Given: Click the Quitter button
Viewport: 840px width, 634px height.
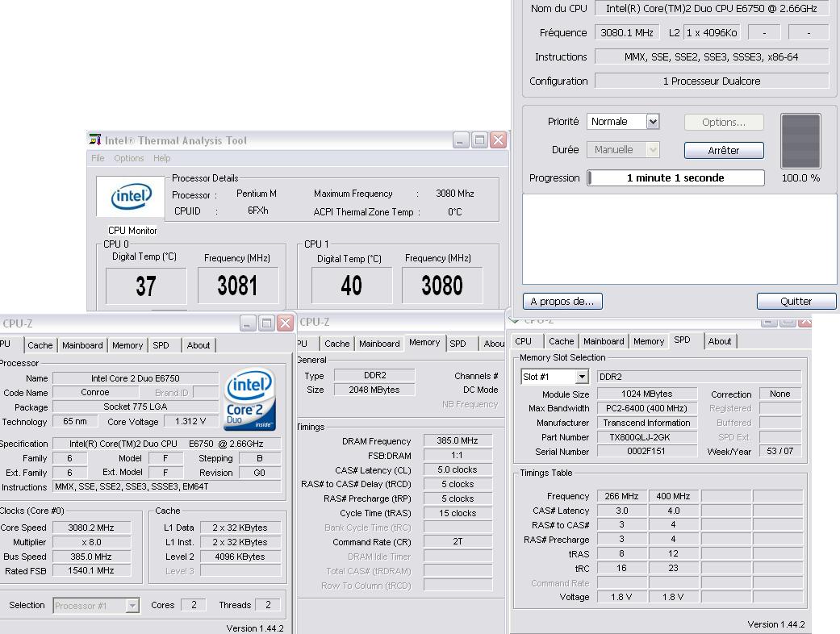Looking at the screenshot, I should [796, 301].
